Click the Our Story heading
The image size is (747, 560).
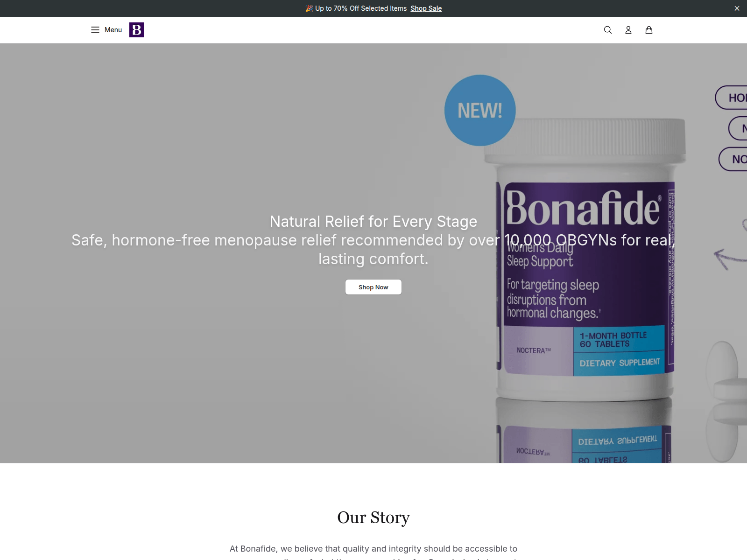(x=373, y=517)
